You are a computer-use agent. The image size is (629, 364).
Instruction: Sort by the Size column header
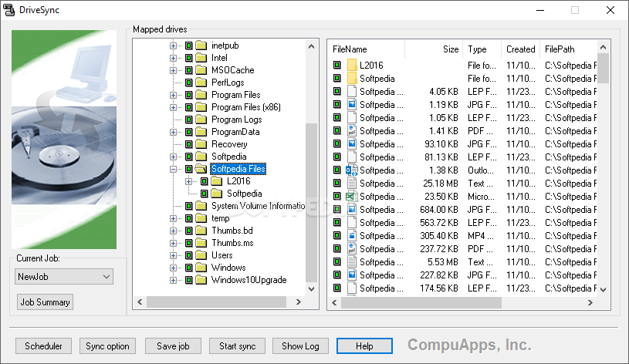pyautogui.click(x=434, y=49)
